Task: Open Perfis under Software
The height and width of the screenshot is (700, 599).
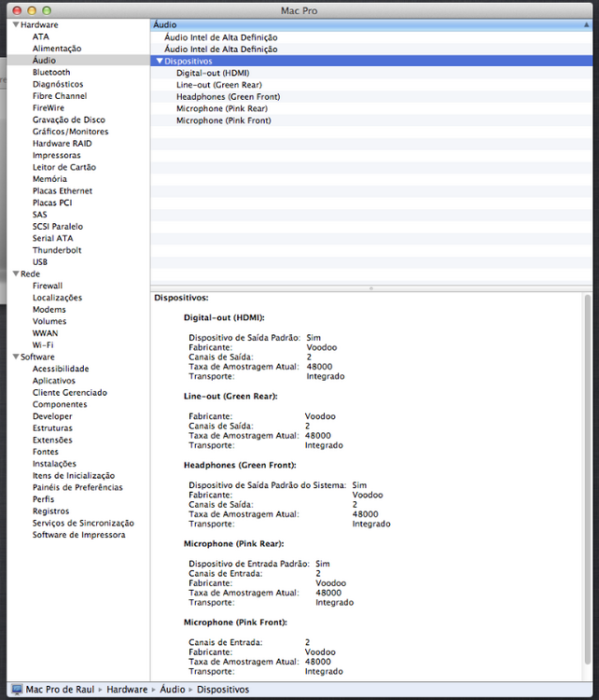Action: tap(43, 499)
